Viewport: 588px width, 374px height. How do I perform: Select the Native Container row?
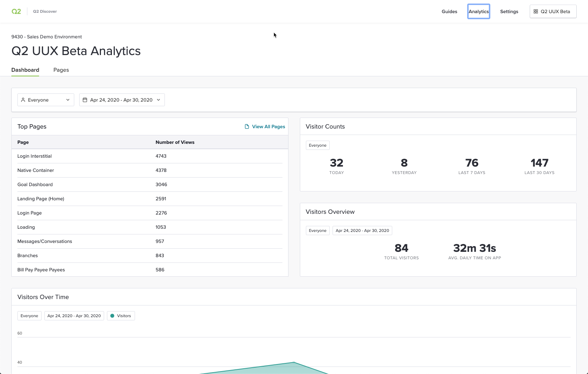pyautogui.click(x=150, y=170)
